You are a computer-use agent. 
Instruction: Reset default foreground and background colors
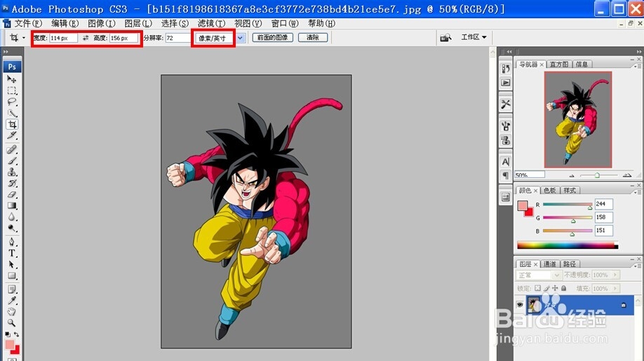8,334
